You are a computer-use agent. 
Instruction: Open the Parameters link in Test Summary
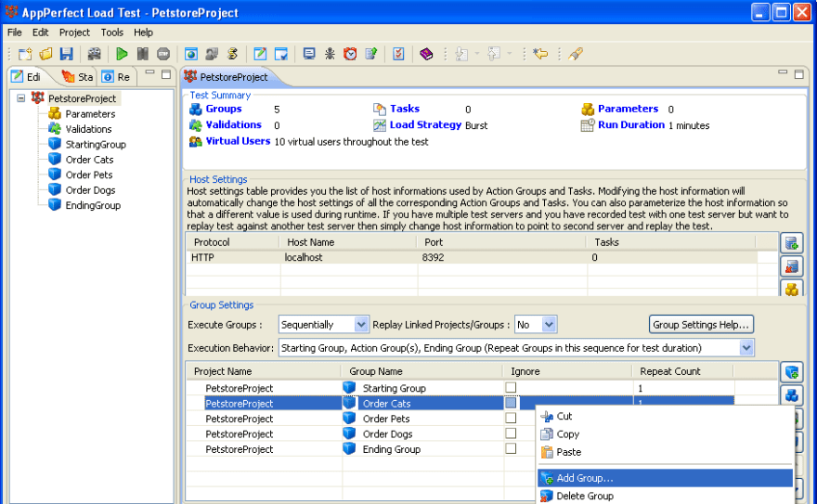click(628, 109)
